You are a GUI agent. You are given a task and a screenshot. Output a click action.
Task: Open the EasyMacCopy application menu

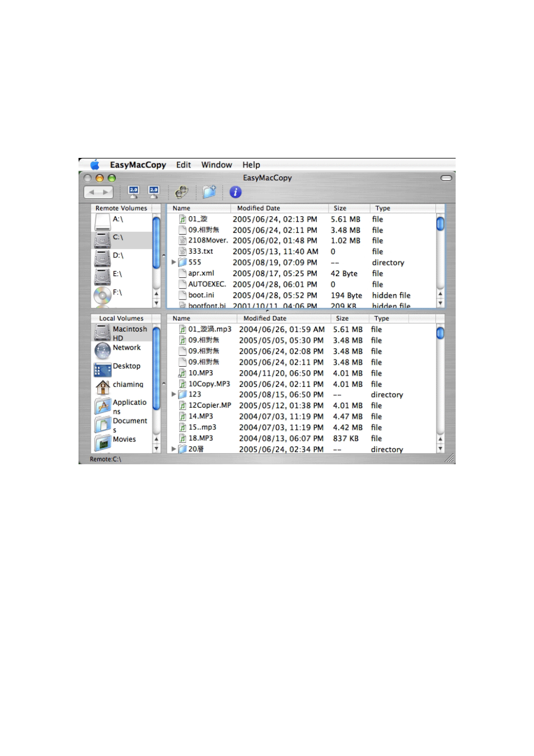click(x=138, y=165)
